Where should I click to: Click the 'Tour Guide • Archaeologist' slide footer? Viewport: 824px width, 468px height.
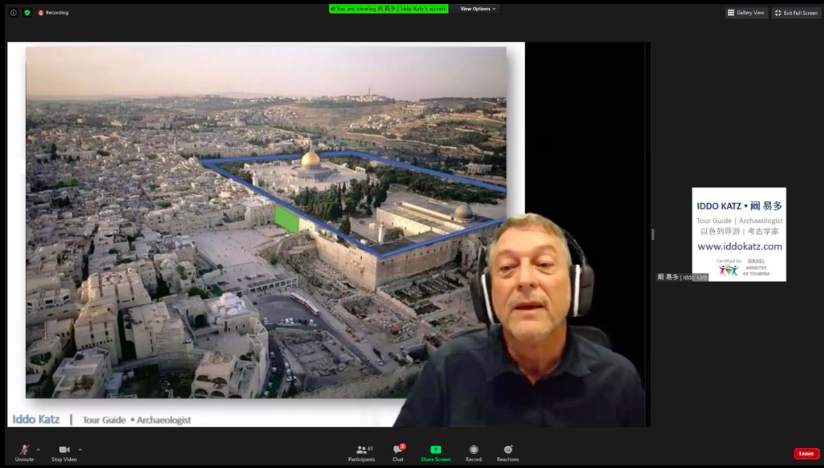(x=137, y=420)
